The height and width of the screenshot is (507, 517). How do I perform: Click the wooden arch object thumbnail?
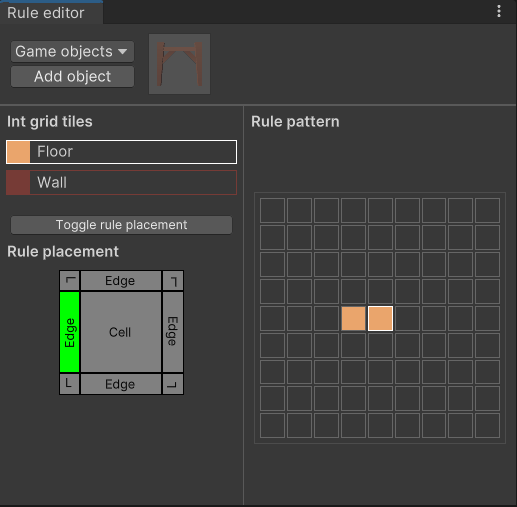pyautogui.click(x=179, y=64)
